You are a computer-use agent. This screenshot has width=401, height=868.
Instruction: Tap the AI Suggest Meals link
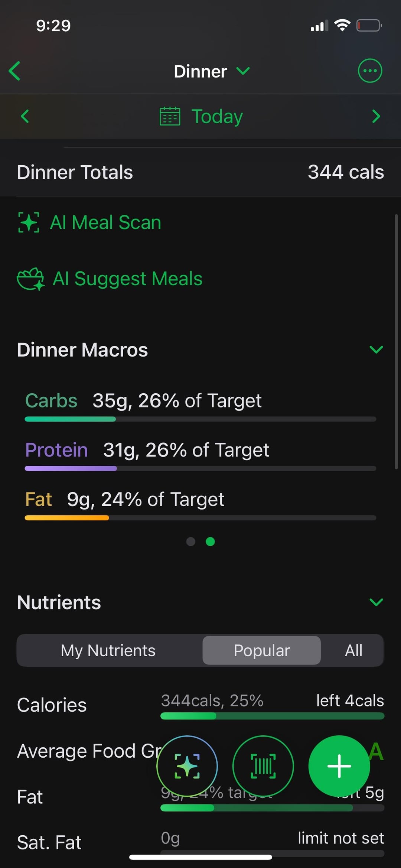127,279
